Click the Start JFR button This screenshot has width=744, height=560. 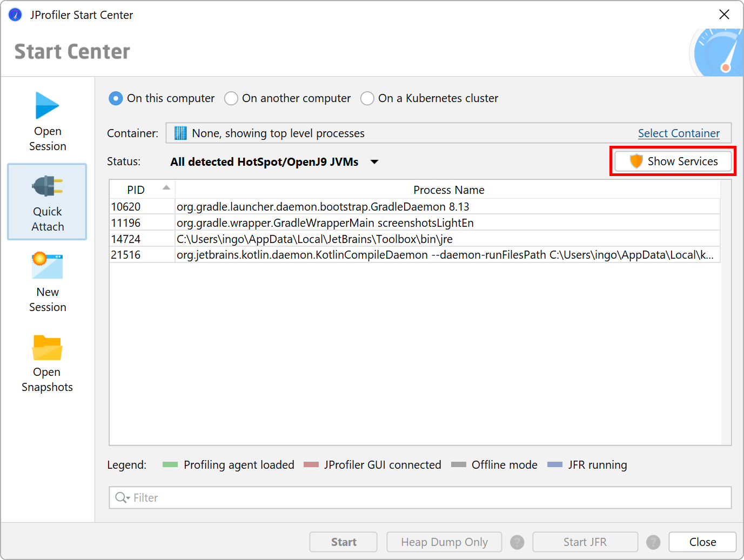pyautogui.click(x=585, y=542)
